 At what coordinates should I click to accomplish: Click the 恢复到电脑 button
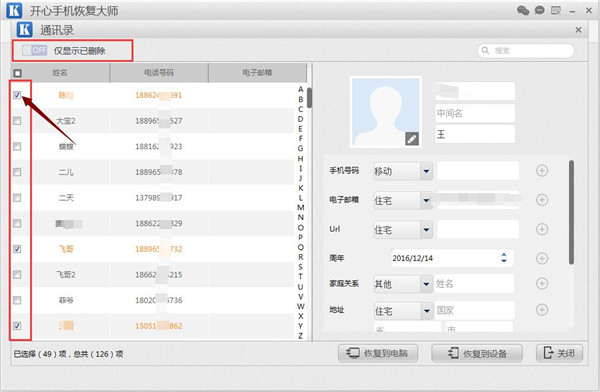point(378,353)
